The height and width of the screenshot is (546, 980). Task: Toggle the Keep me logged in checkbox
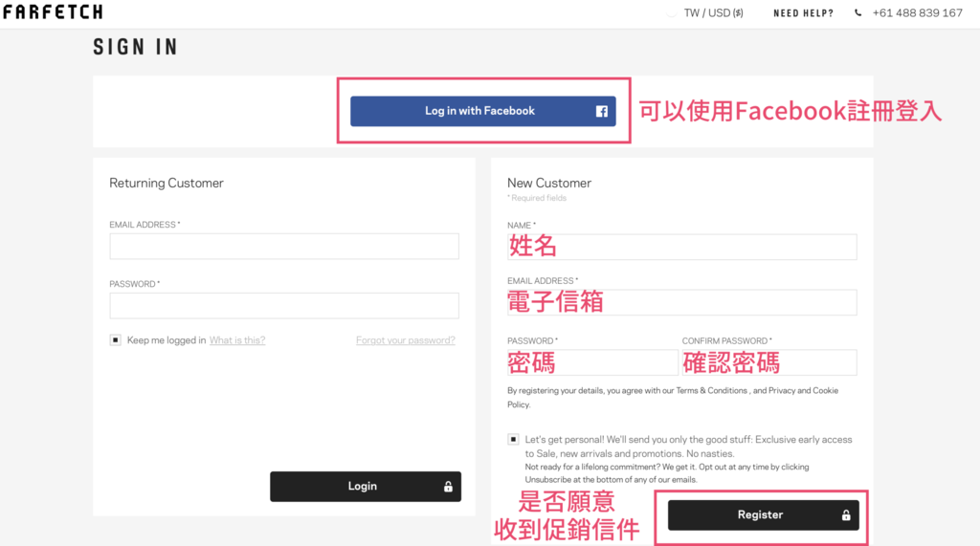115,339
